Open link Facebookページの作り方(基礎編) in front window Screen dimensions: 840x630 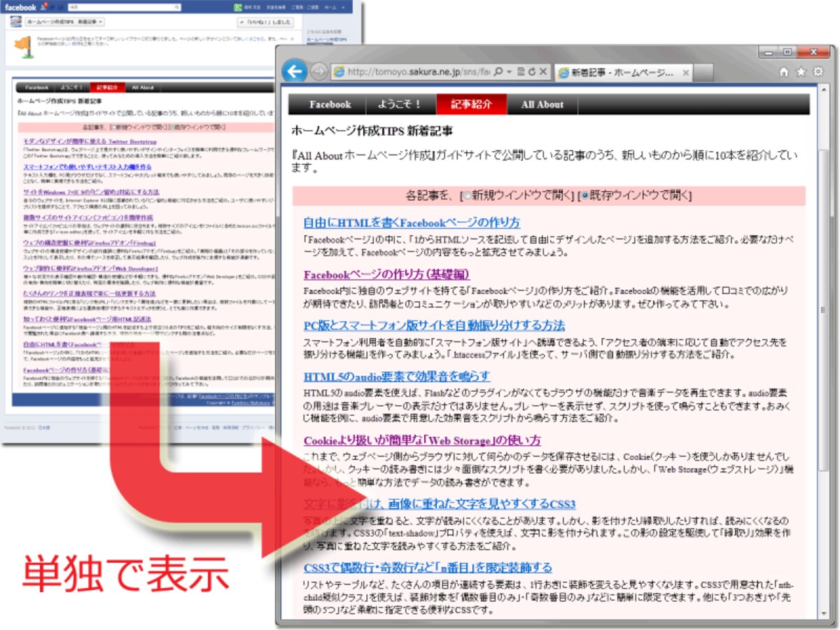386,274
